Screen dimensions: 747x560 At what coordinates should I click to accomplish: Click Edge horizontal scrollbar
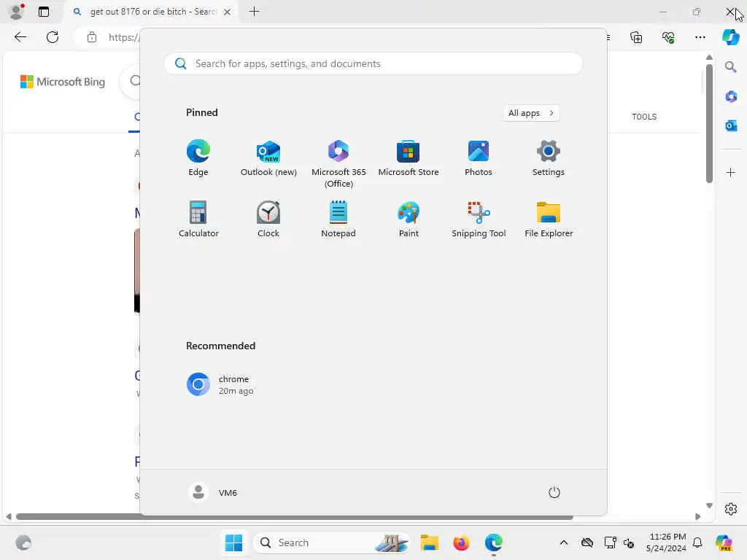coord(295,517)
